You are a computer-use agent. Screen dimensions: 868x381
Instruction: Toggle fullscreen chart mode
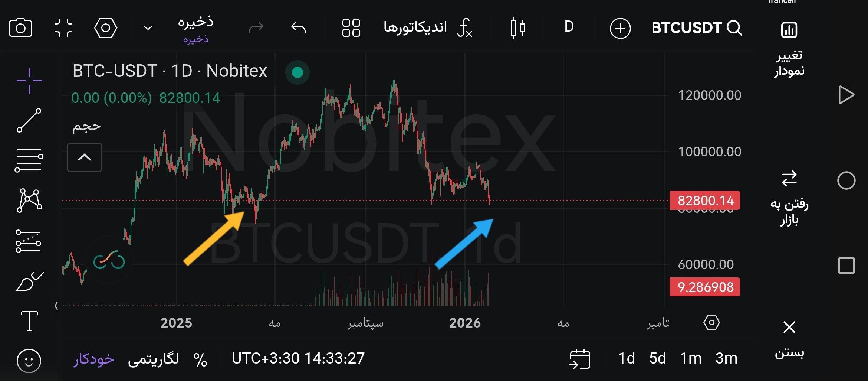click(63, 28)
